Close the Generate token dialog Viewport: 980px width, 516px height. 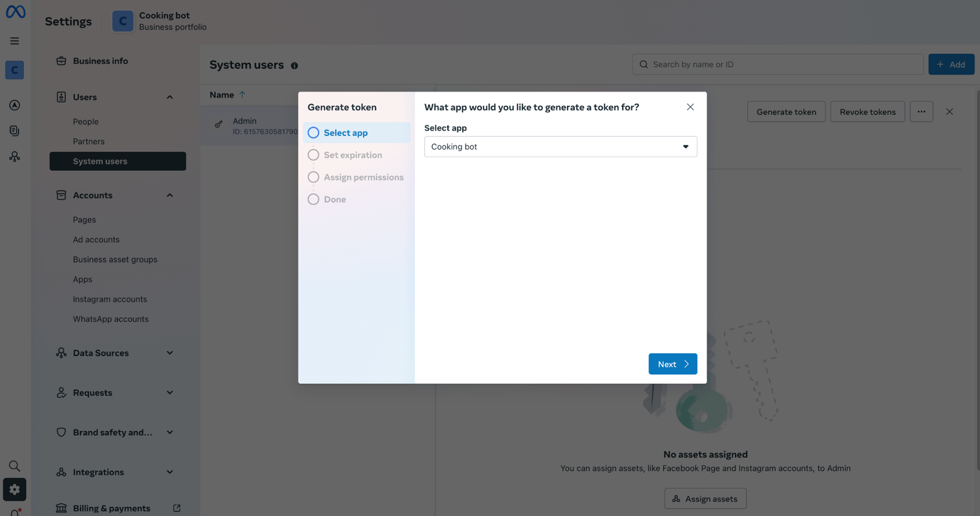(x=690, y=107)
